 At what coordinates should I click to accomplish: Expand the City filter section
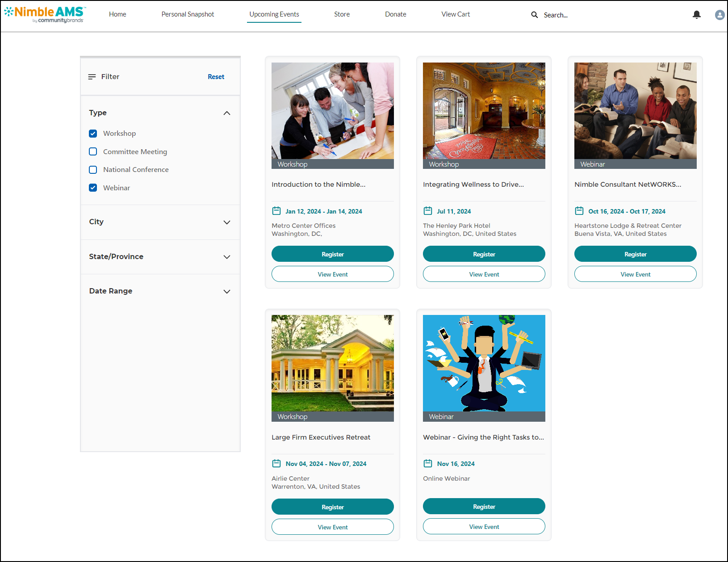coord(227,222)
